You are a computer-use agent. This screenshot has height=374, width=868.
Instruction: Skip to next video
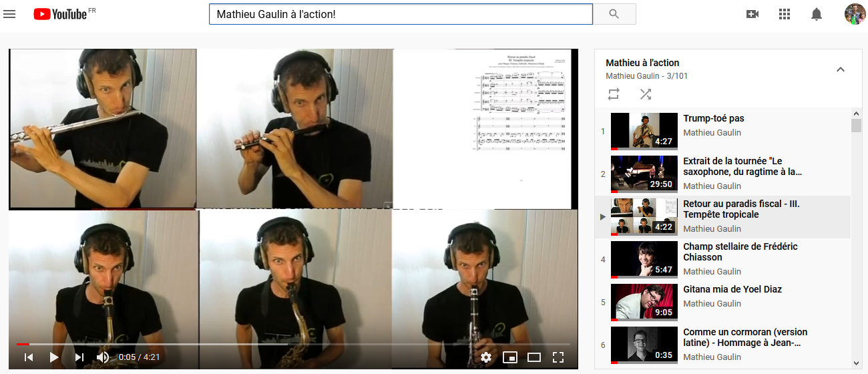79,357
